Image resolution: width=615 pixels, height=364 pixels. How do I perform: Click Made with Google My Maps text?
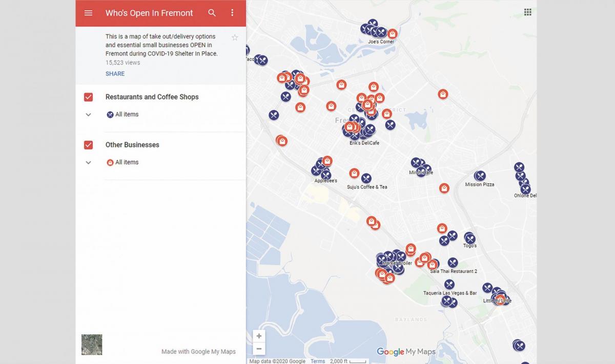[198, 352]
